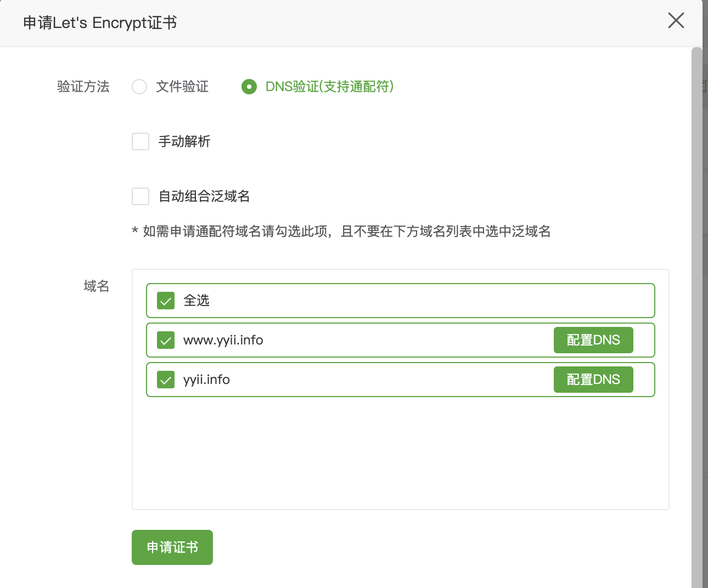Click the 自动组合泛域名 label text

tap(204, 196)
